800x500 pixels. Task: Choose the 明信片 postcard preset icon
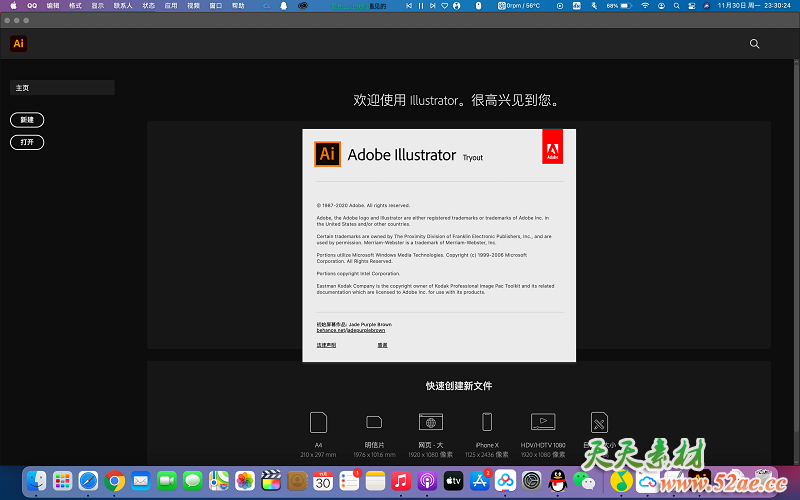point(374,422)
